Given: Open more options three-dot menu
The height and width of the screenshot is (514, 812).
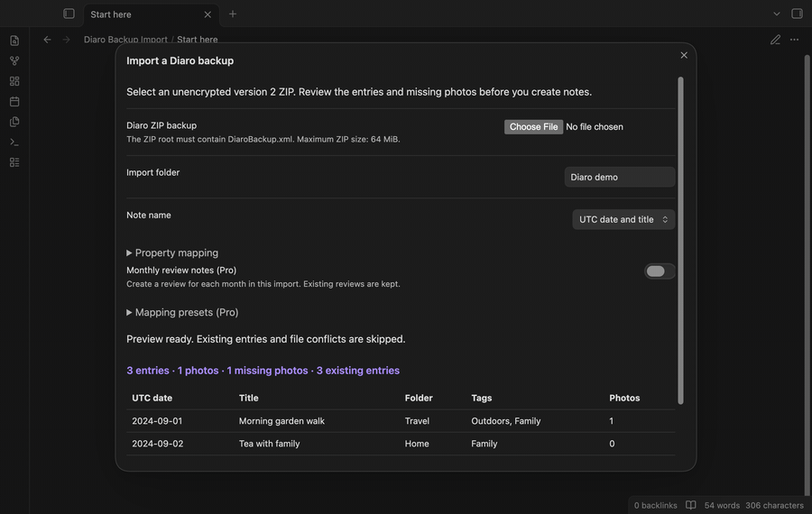Looking at the screenshot, I should point(794,40).
